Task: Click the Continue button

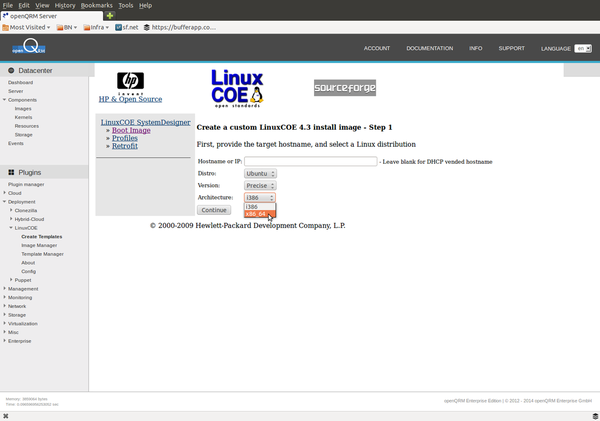Action: tap(214, 210)
